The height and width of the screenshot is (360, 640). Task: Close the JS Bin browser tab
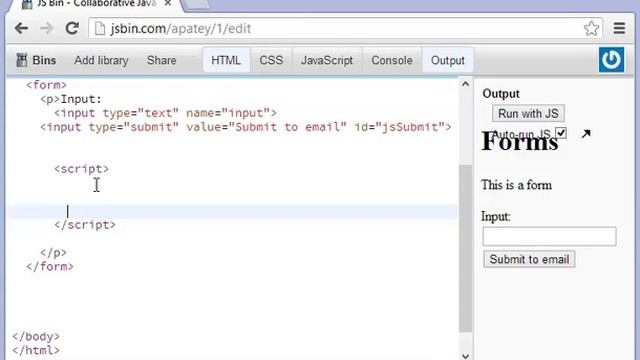pos(167,3)
